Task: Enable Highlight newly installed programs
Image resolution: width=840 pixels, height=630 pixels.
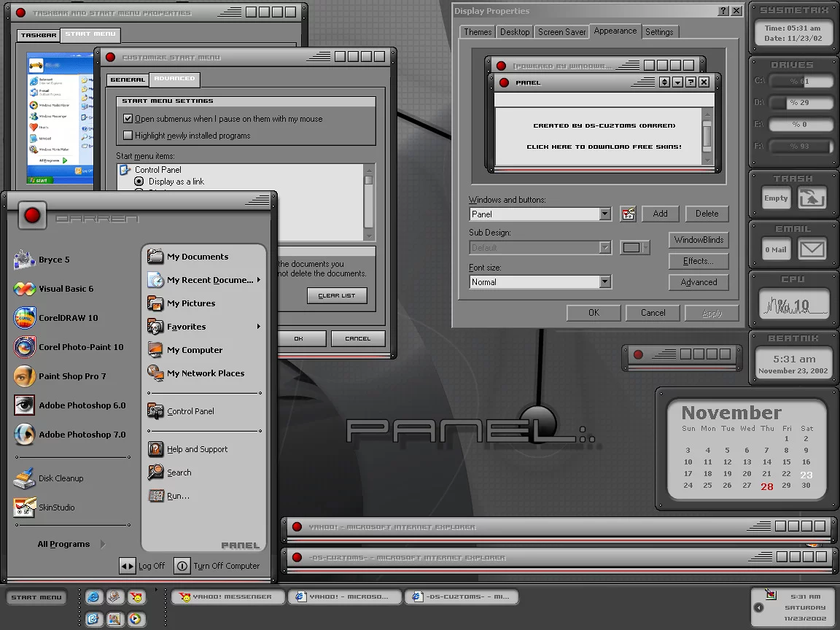Action: click(x=128, y=136)
